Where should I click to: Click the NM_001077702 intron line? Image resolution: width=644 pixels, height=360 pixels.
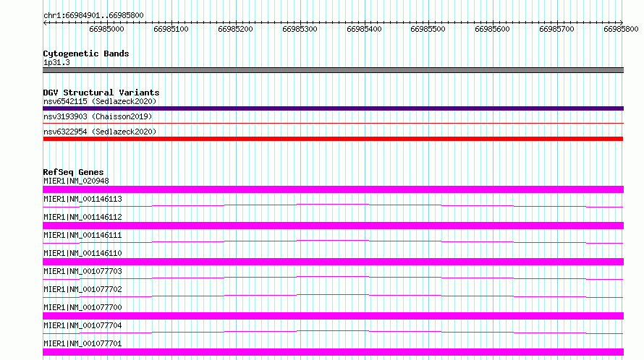[333, 296]
